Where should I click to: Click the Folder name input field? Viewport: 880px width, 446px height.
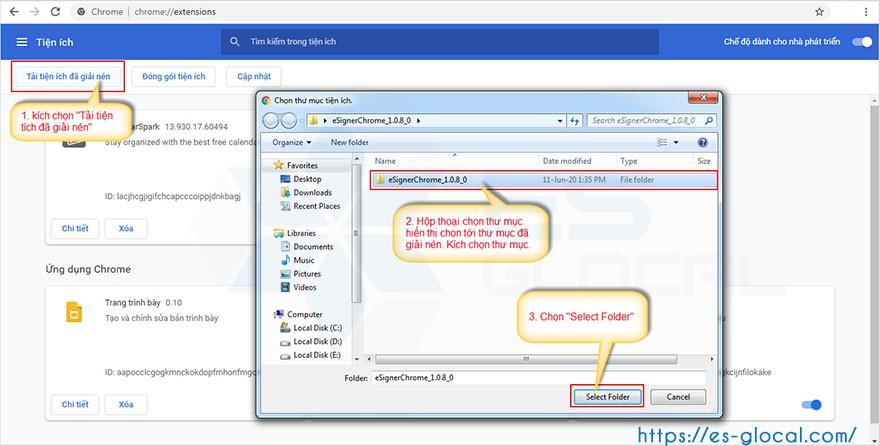(538, 378)
